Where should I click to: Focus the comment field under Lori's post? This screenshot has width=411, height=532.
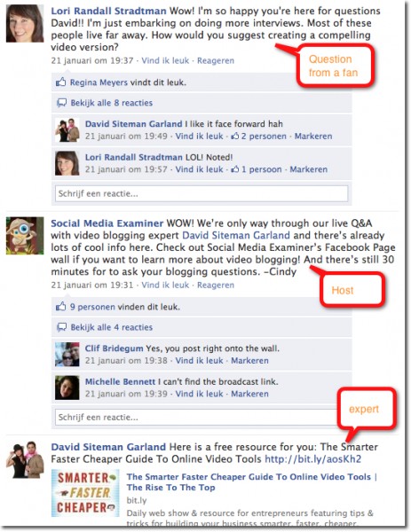202,193
